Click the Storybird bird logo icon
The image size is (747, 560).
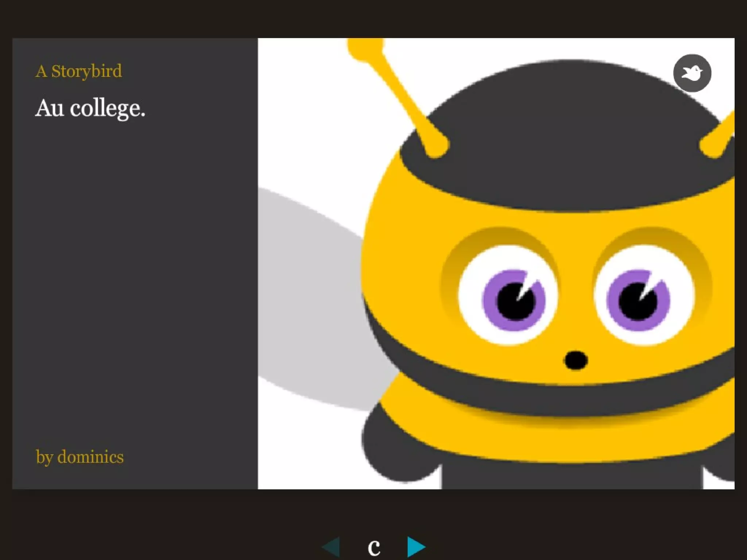coord(692,73)
